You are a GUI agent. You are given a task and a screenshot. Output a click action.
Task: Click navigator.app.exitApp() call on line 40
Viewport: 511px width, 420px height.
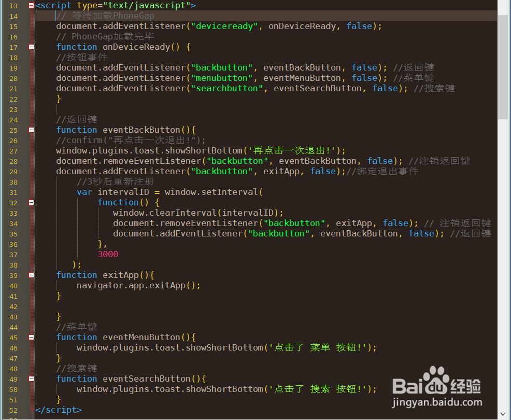point(138,286)
